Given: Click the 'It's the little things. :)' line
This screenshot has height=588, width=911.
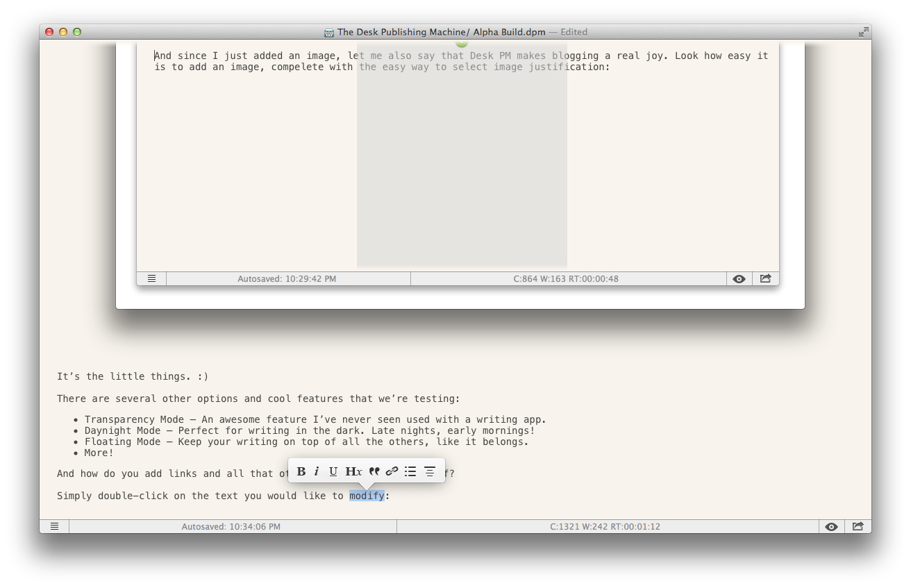Looking at the screenshot, I should tap(133, 377).
